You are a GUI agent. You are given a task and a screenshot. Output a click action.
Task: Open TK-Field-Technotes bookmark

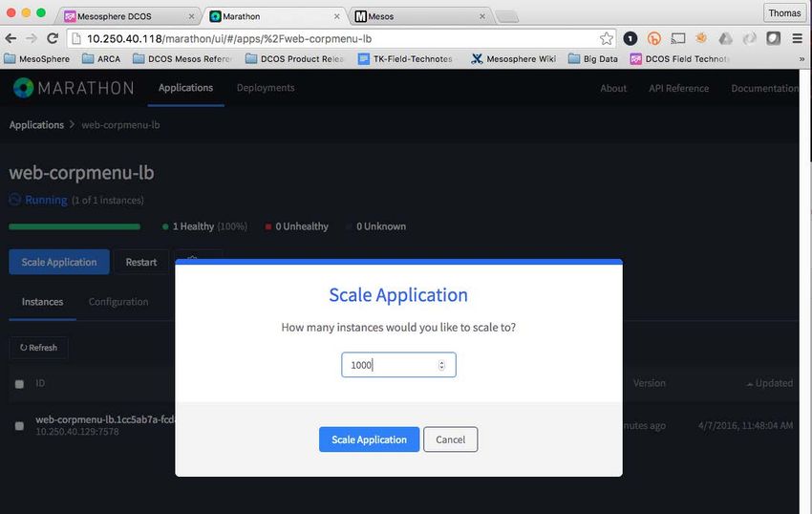405,59
